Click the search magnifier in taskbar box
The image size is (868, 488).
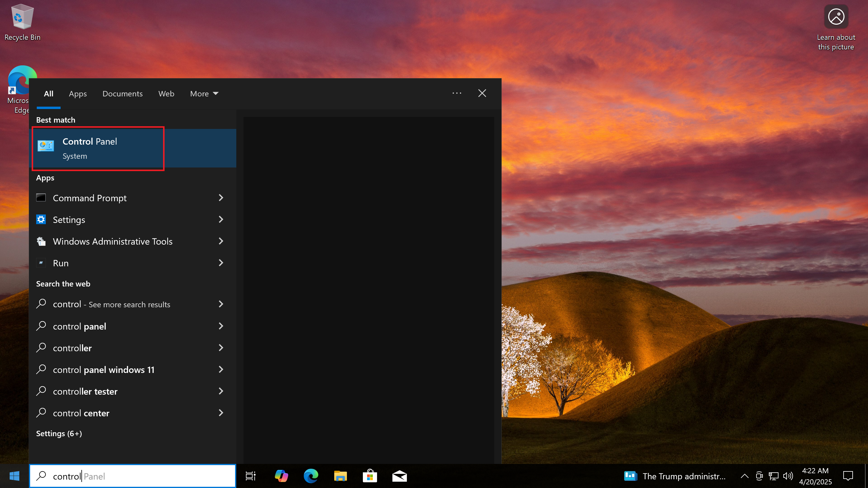pos(41,476)
